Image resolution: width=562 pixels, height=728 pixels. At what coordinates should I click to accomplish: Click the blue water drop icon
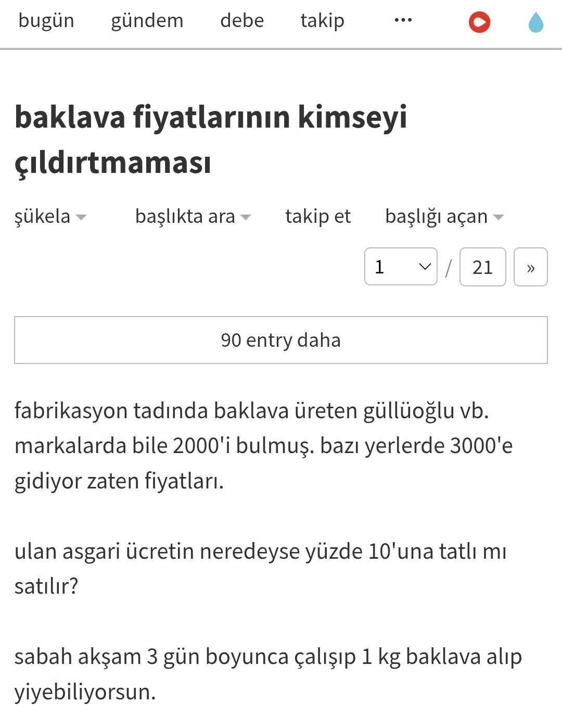(x=535, y=23)
